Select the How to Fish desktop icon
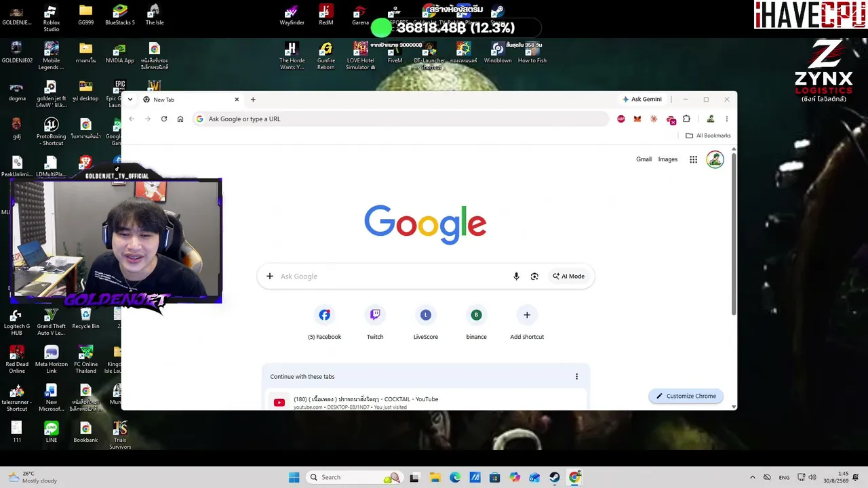This screenshot has height=488, width=868. point(532,54)
